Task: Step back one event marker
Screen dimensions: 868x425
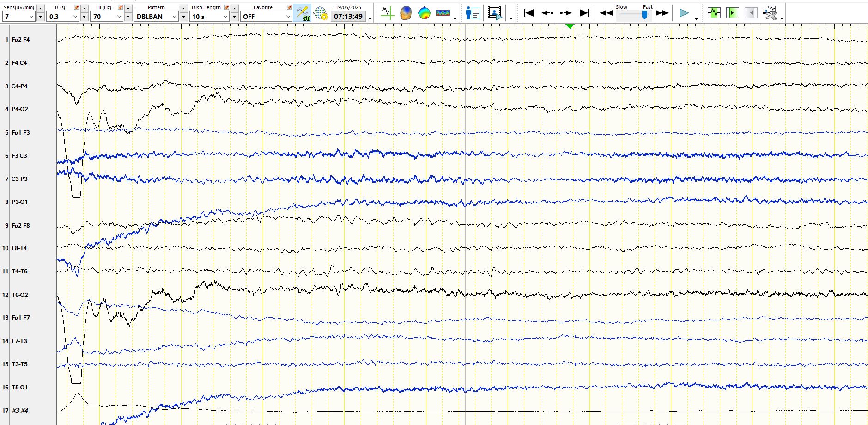Action: [547, 13]
